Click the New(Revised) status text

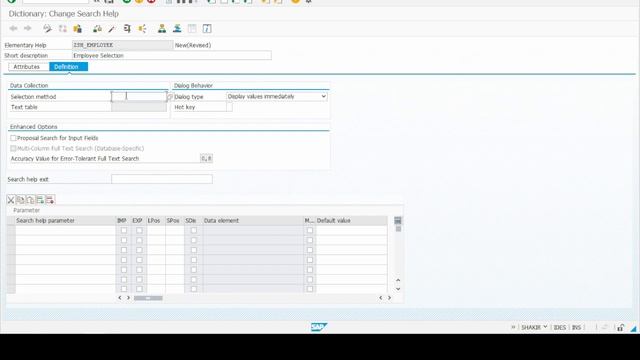click(x=193, y=45)
